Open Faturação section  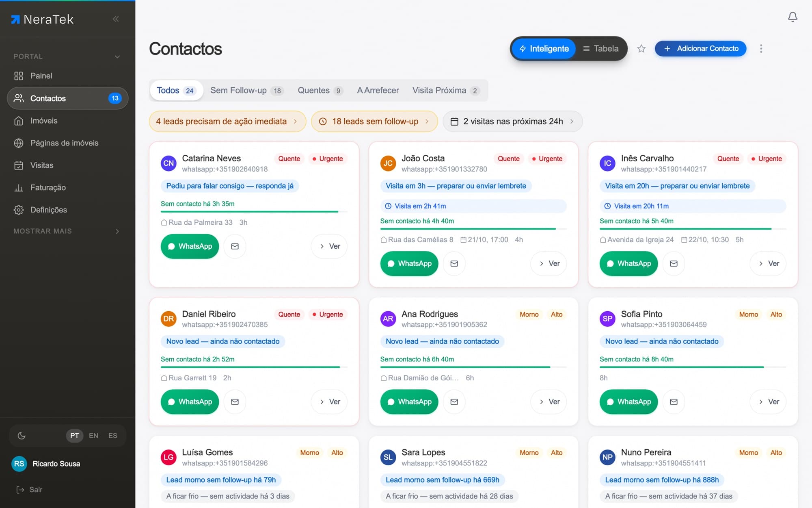tap(67, 188)
